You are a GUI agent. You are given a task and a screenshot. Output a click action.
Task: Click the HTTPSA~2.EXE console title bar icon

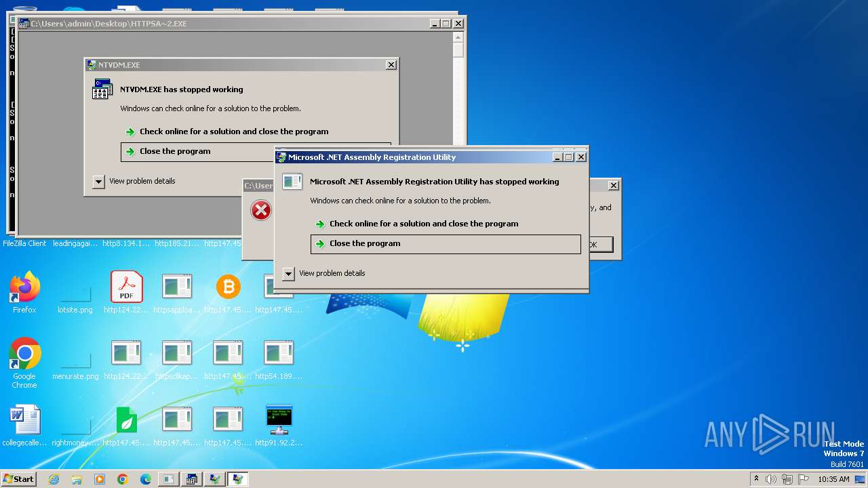click(x=24, y=24)
